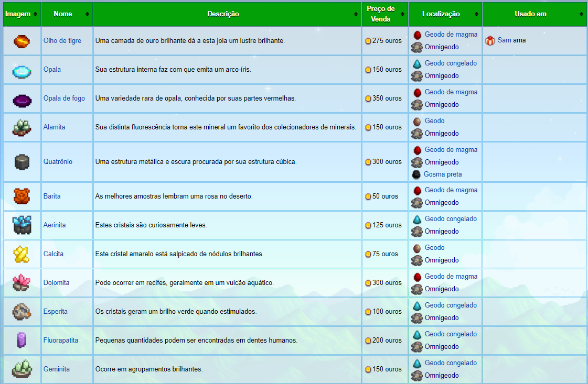Screen dimensions: 588x384
Task: Click the brown geode icon in Alamita row
Action: click(417, 122)
